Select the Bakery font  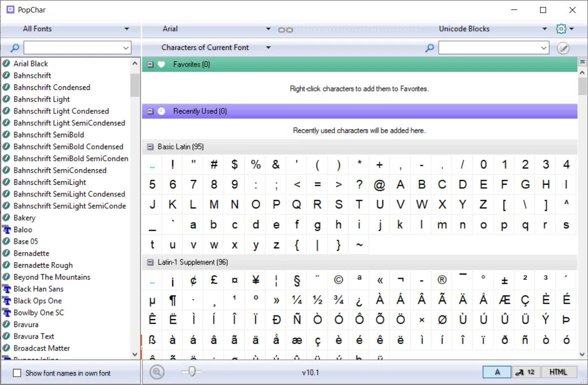click(24, 218)
